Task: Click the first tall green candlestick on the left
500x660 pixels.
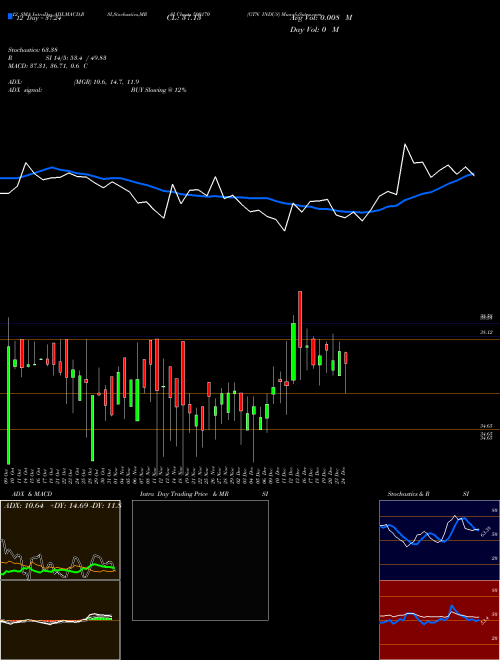Action: pos(8,405)
